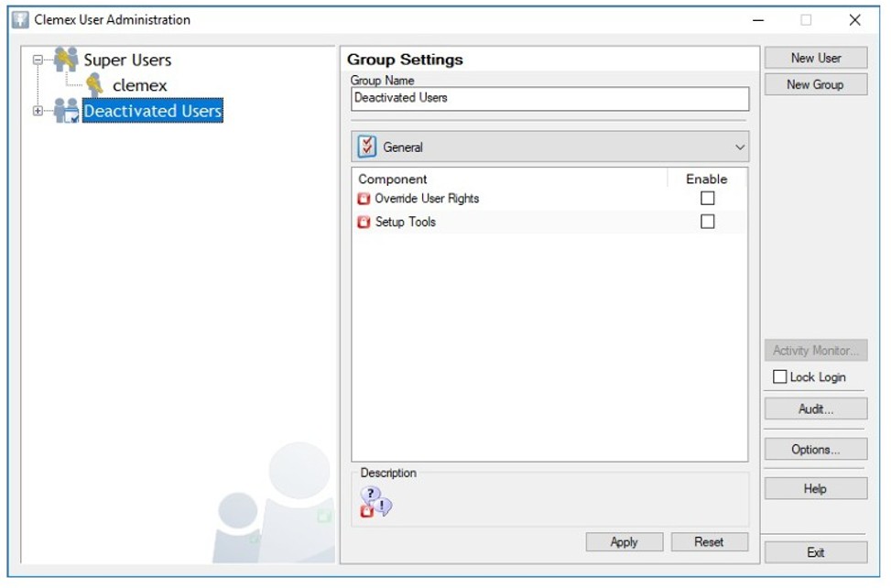Click the Description help bubbles icon
Screen dimensions: 891x588
(x=375, y=502)
